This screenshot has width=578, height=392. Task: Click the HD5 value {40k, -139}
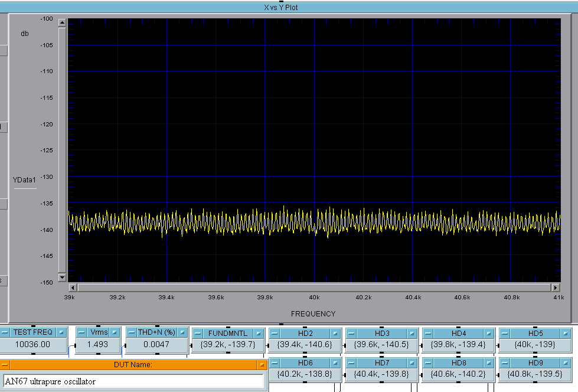click(534, 345)
